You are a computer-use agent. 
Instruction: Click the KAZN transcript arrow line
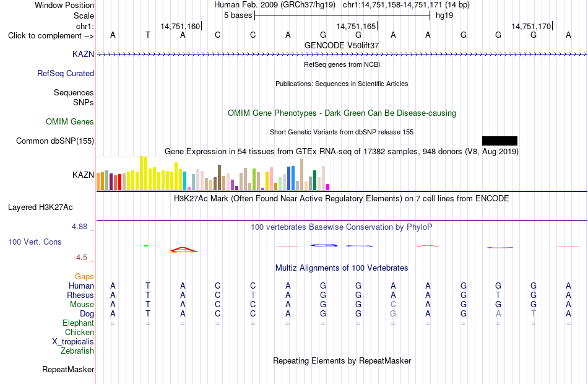[x=342, y=55]
